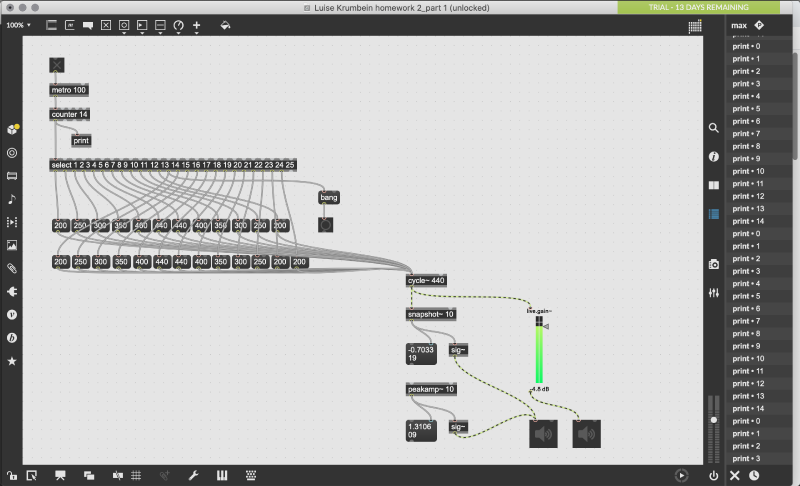Select the cycle~ 440 object
Viewport: 800px width, 486px height.
tap(426, 280)
